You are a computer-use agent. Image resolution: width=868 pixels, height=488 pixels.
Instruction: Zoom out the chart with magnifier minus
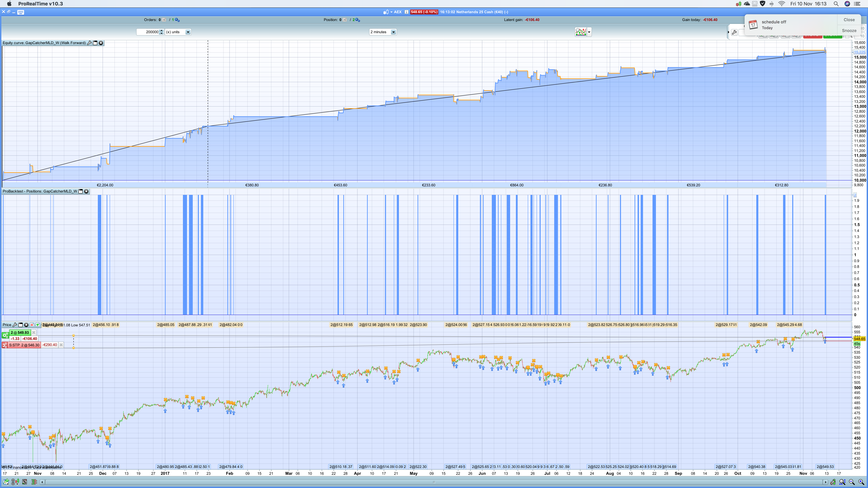[x=852, y=482]
